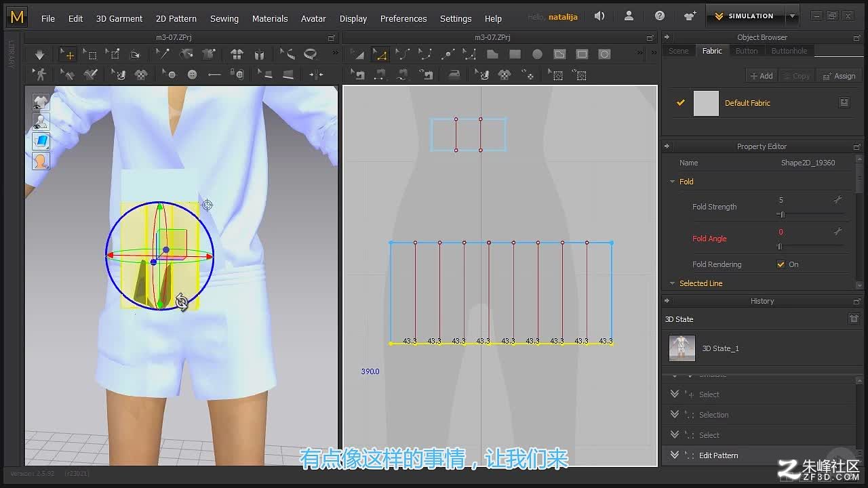The height and width of the screenshot is (488, 868).
Task: Click the natalija username link
Action: pos(562,17)
